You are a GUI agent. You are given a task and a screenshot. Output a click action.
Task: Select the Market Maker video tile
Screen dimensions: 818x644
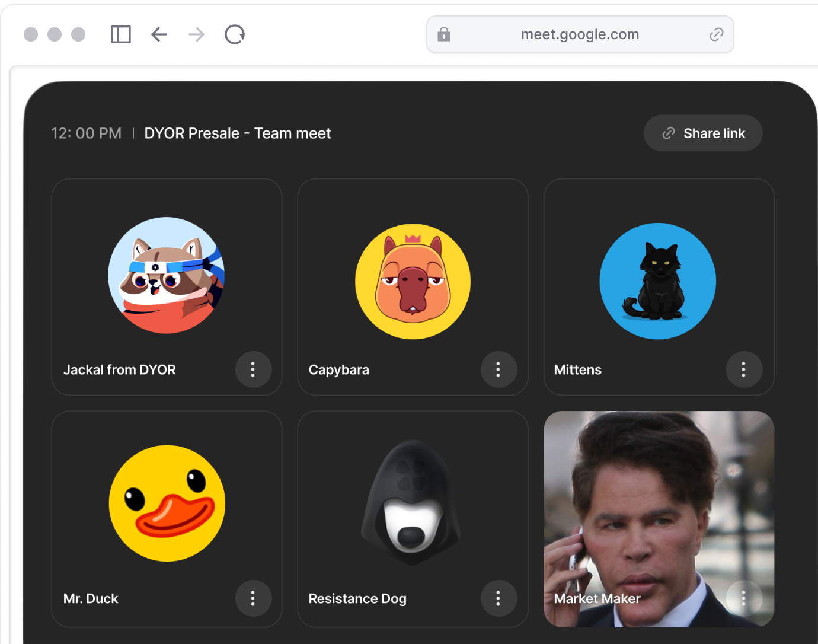659,519
